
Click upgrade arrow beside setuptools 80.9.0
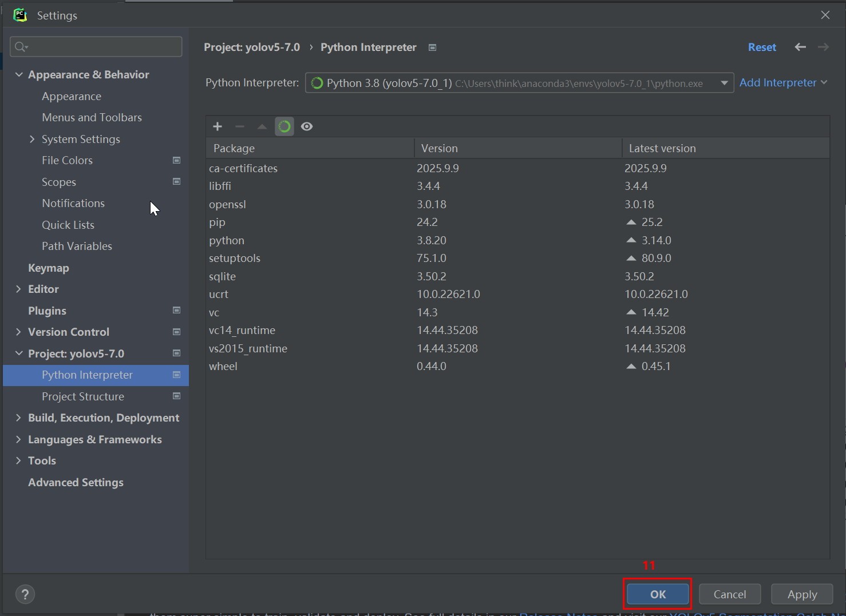point(631,258)
